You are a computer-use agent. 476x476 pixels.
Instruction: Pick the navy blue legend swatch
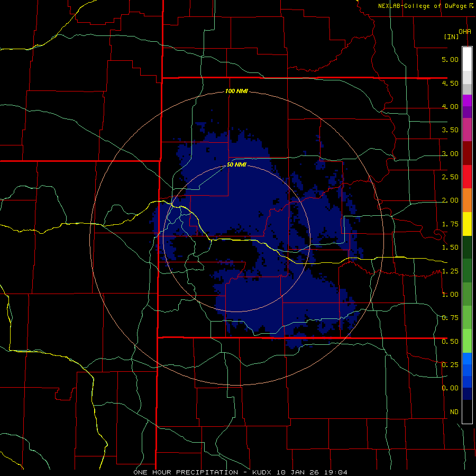pyautogui.click(x=467, y=394)
